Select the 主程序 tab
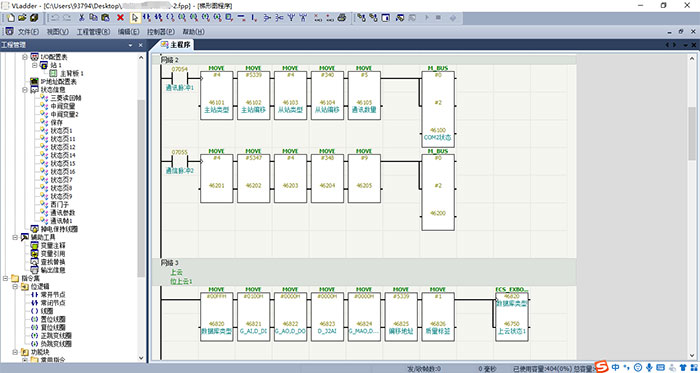Screen dimensions: 700x373 pyautogui.click(x=176, y=45)
